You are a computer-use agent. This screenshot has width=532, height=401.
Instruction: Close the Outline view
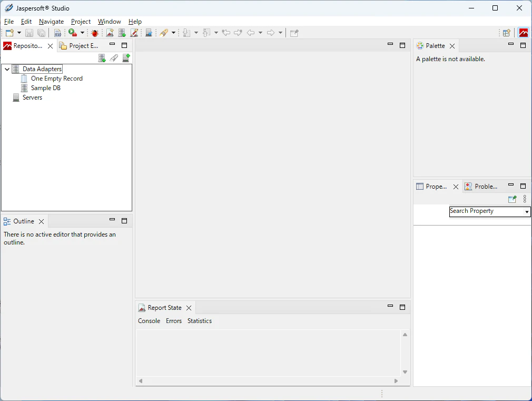click(x=42, y=221)
